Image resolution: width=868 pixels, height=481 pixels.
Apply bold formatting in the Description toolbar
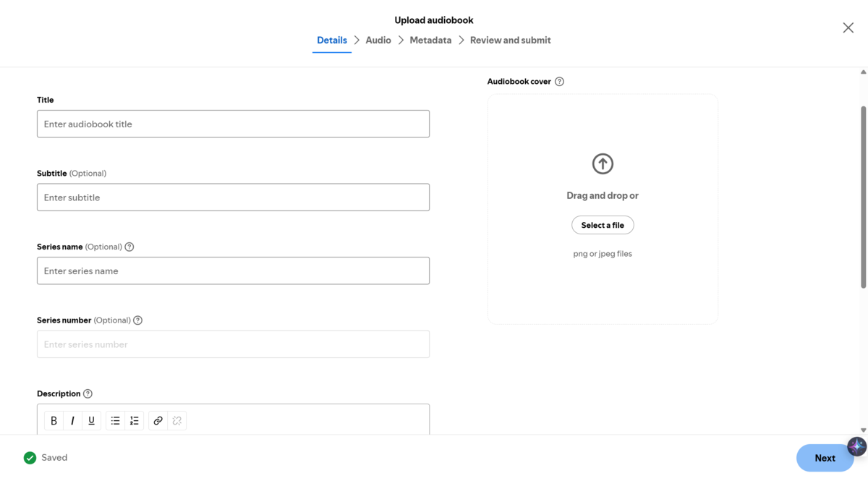pos(54,421)
